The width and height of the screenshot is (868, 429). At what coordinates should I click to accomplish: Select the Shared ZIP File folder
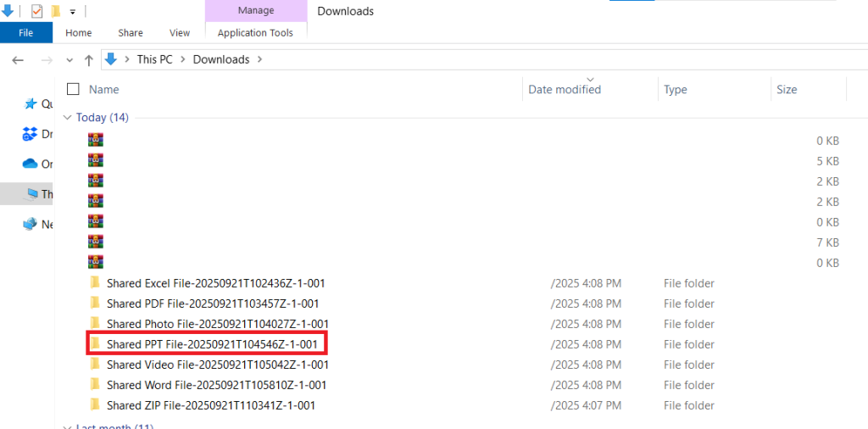point(210,405)
